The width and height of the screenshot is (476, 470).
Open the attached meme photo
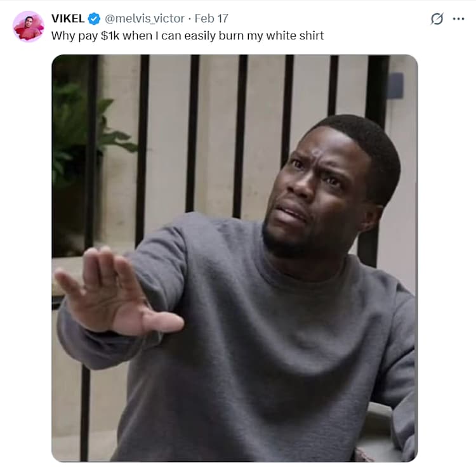click(235, 258)
